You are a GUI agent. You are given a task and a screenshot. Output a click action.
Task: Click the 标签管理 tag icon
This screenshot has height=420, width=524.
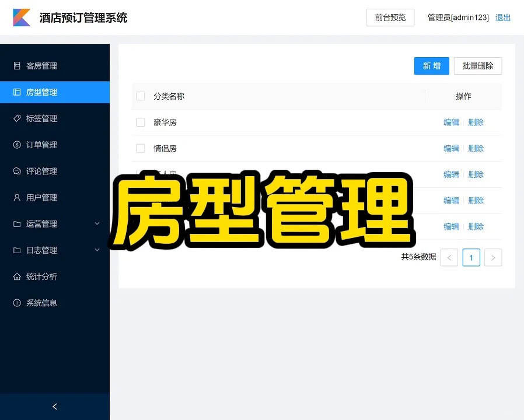click(x=17, y=118)
